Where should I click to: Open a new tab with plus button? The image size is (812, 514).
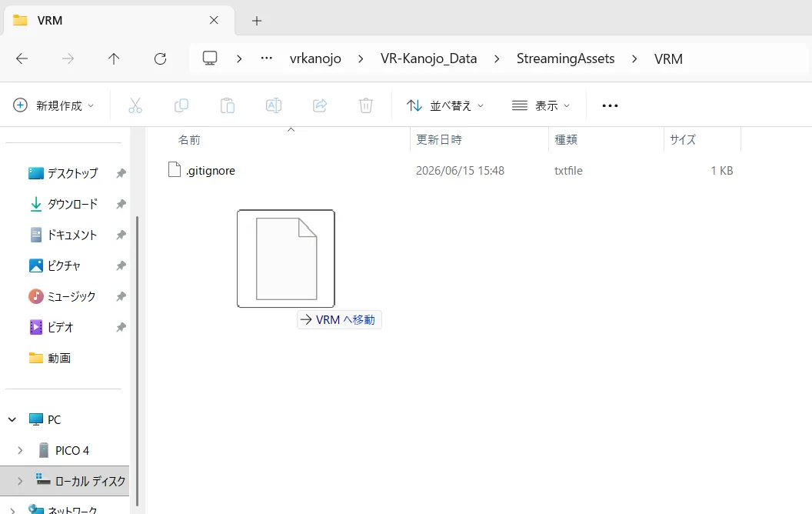pyautogui.click(x=257, y=21)
